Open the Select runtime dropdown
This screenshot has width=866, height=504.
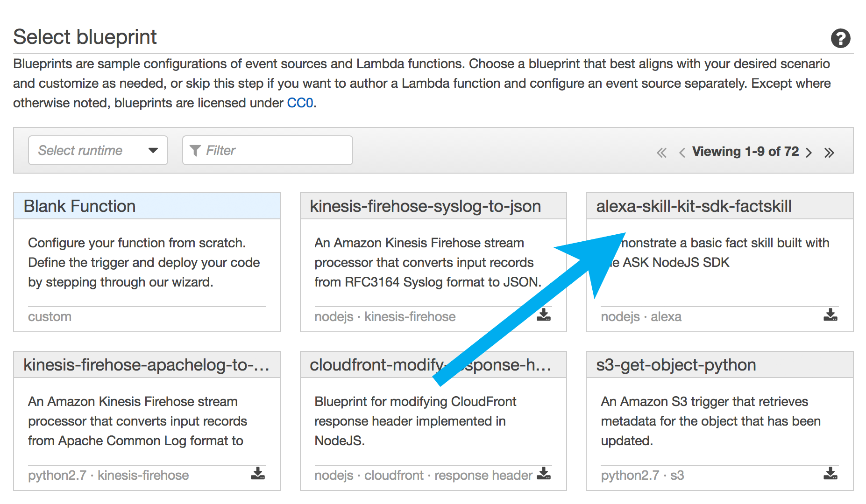[x=98, y=150]
